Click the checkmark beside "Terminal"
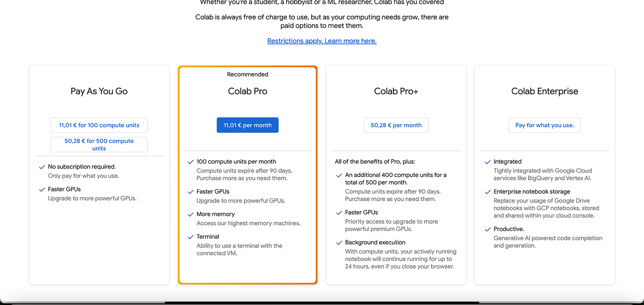This screenshot has height=305, width=644. tap(190, 237)
